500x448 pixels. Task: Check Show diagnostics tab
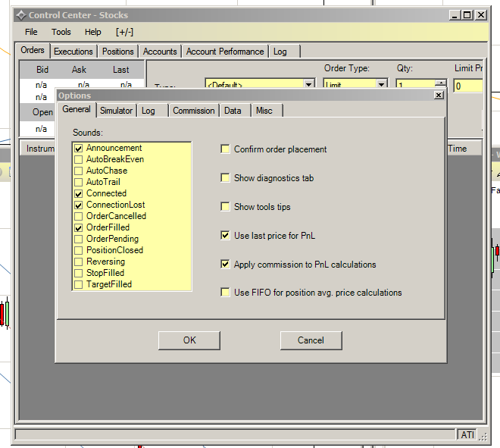pyautogui.click(x=225, y=177)
